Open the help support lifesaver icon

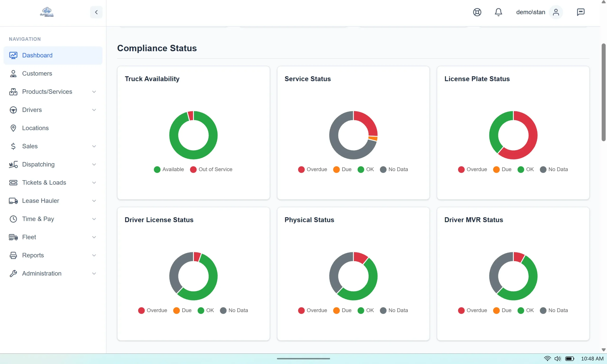click(x=477, y=12)
